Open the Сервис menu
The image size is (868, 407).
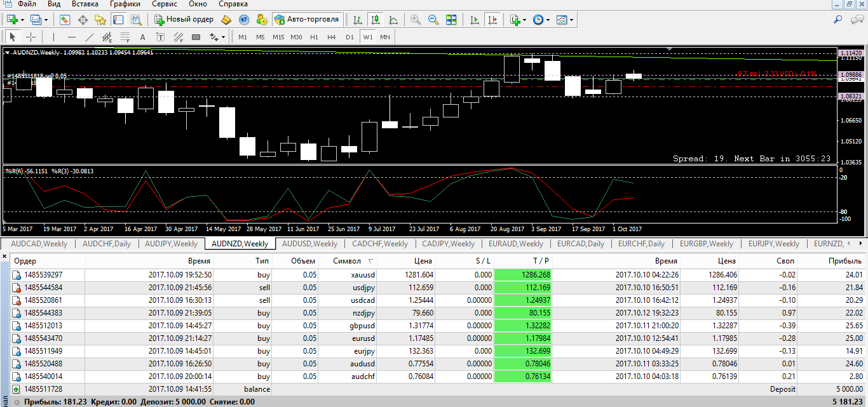coord(165,4)
